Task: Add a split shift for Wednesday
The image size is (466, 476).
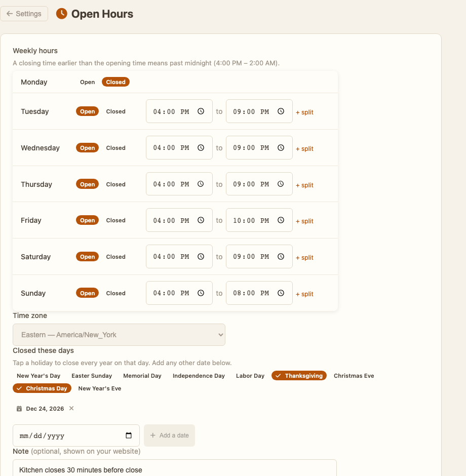Action: click(x=304, y=148)
